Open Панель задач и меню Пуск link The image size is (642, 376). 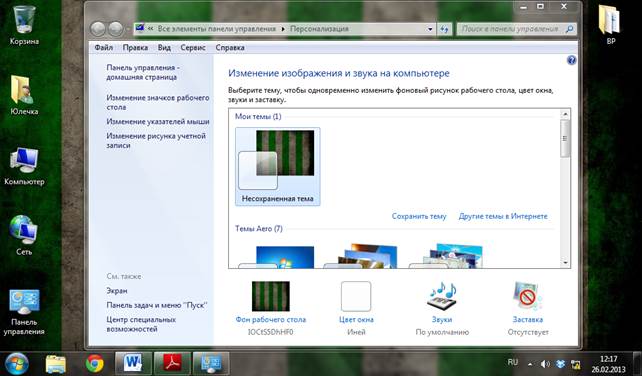(x=156, y=305)
